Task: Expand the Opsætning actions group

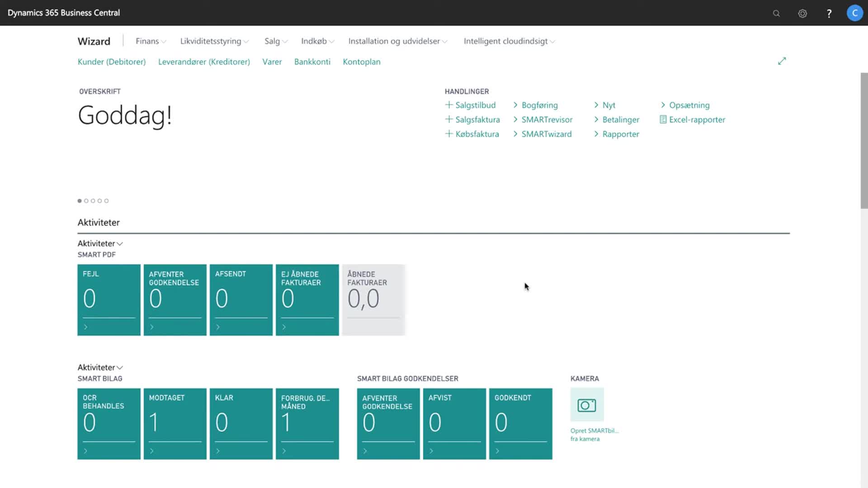Action: pyautogui.click(x=685, y=105)
